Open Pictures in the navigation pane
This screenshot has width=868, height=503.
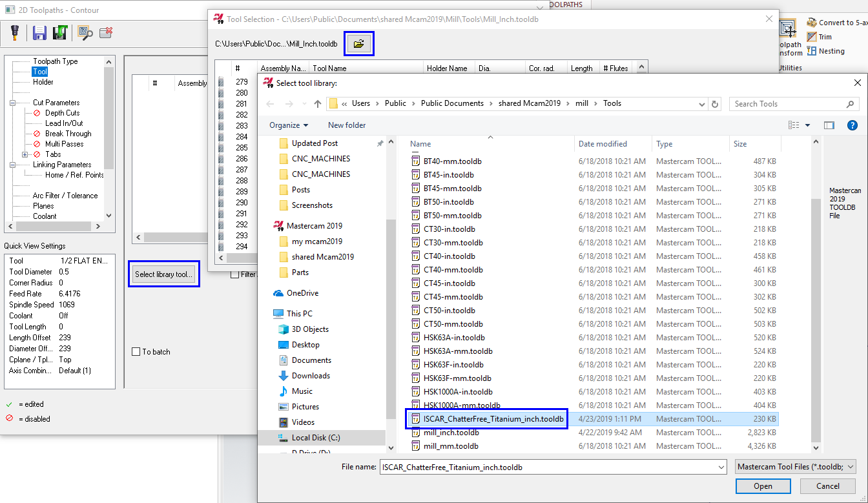tap(305, 407)
